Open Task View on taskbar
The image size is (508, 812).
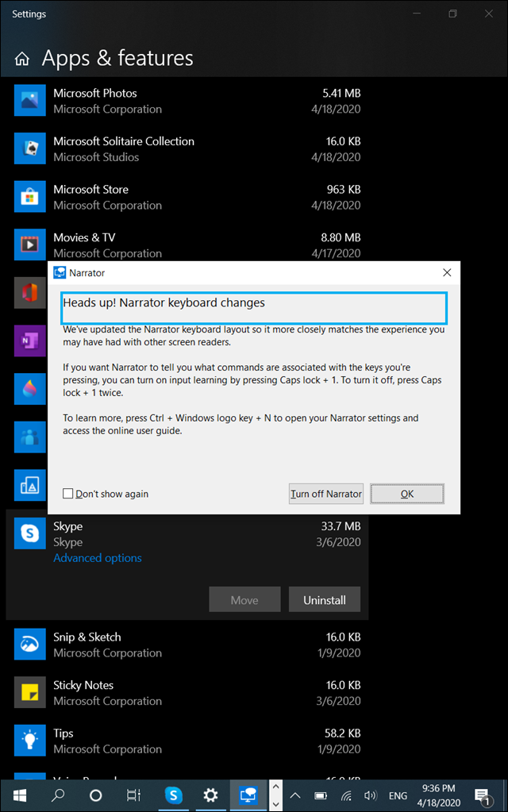(133, 795)
